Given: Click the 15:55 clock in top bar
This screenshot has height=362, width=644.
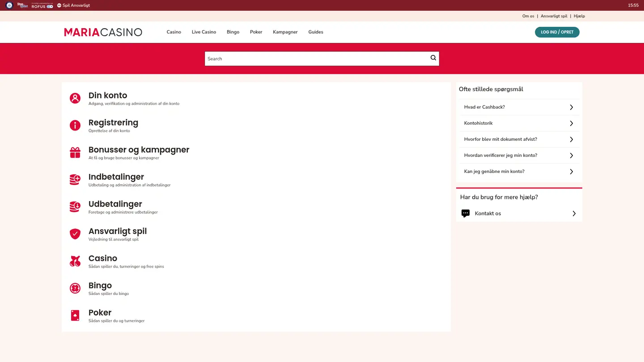Looking at the screenshot, I should [633, 5].
